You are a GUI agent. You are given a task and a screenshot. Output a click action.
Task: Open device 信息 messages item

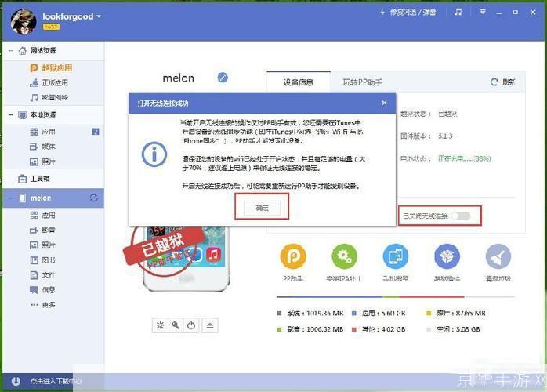43,290
